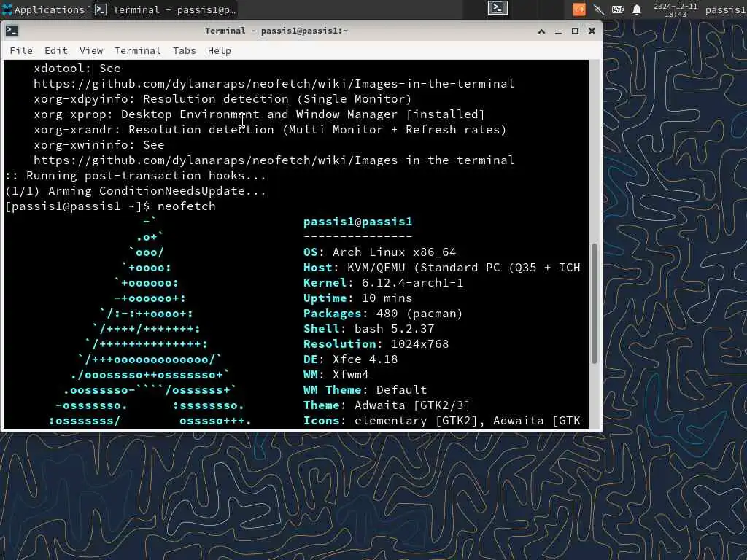Viewport: 747px width, 560px height.
Task: Click the Terminal taskbar button in the panel
Action: click(165, 9)
